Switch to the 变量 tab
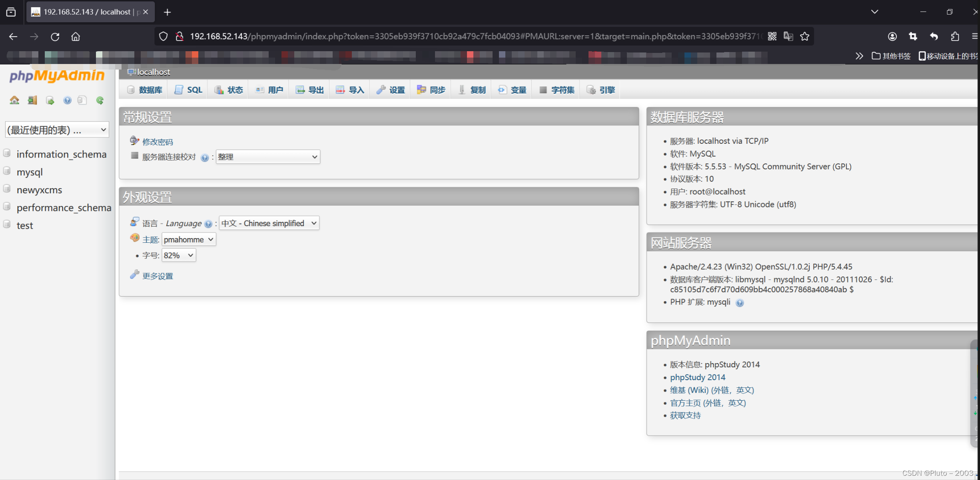Image resolution: width=980 pixels, height=480 pixels. point(512,90)
